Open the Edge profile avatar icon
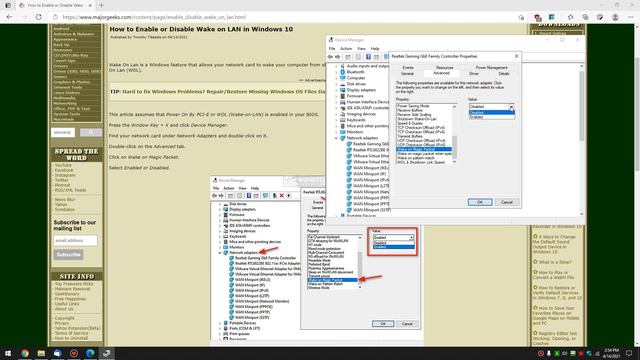The width and height of the screenshot is (640, 360). pos(615,17)
